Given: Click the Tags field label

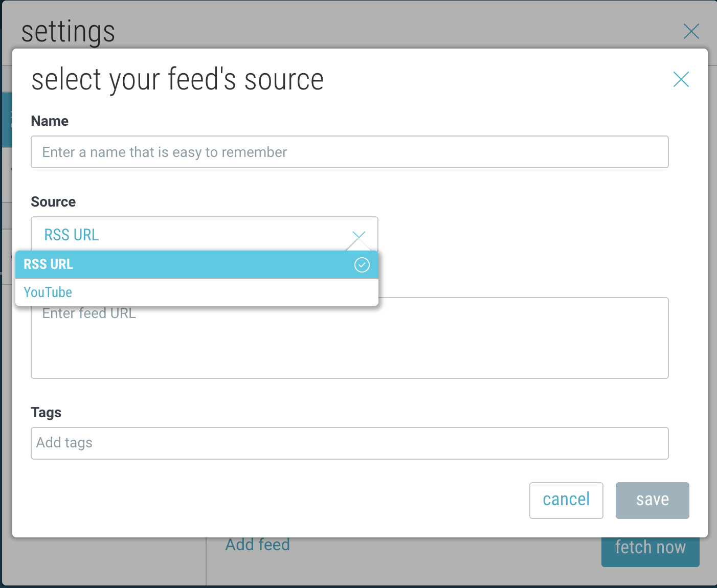Looking at the screenshot, I should [46, 412].
